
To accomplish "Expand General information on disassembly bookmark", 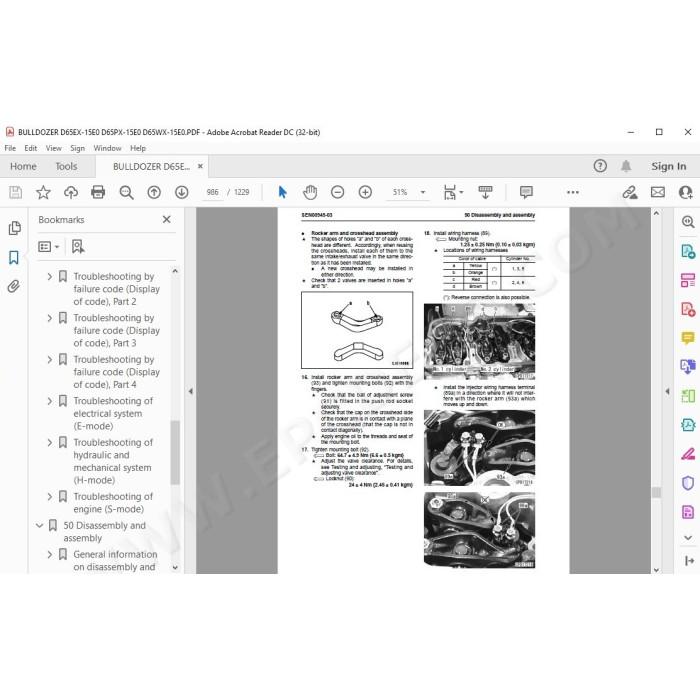I will [x=50, y=555].
